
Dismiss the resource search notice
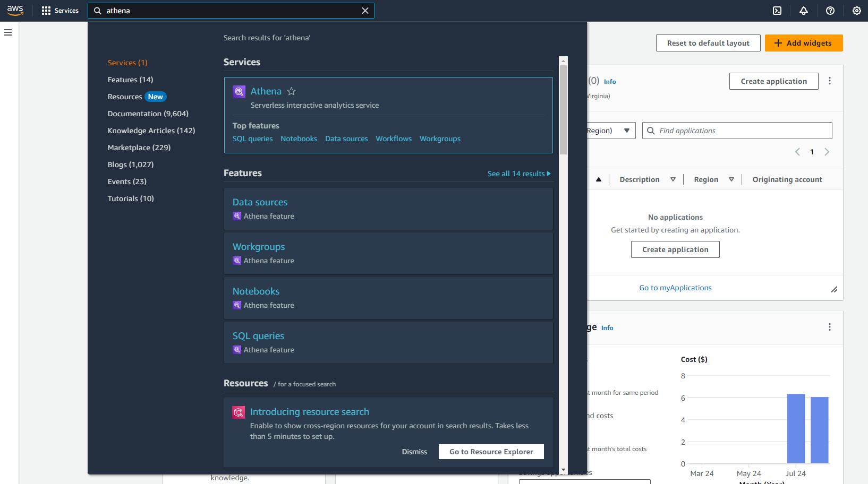point(414,452)
